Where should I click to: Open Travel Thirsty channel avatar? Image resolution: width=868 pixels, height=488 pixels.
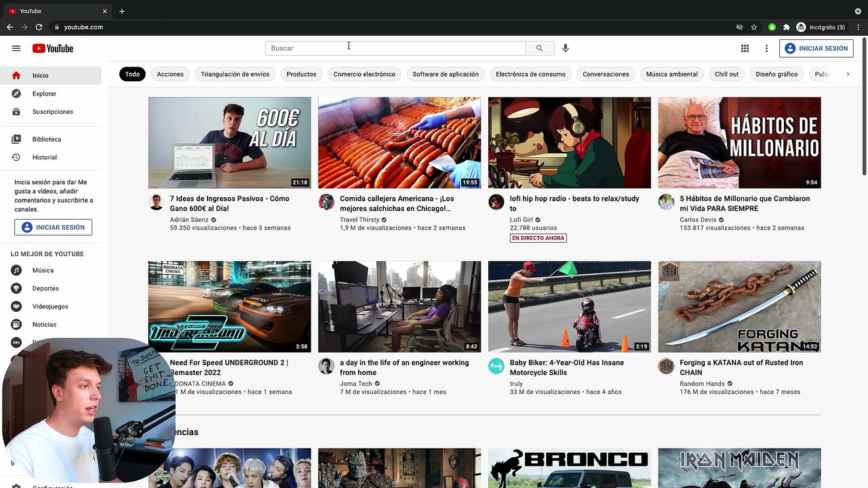(x=326, y=202)
